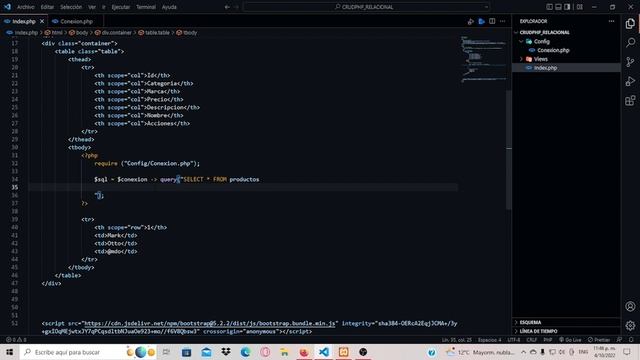Open the Extensions view
Viewport: 640px width, 360px height.
coord(630,100)
